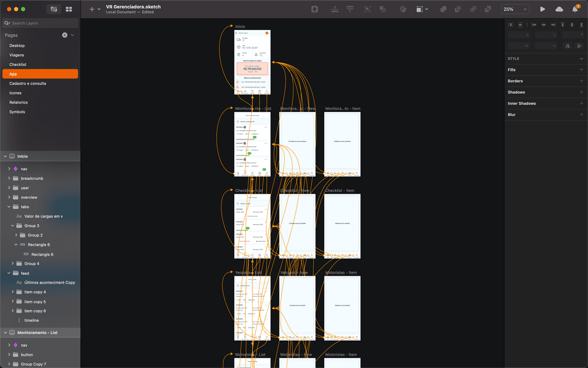The image size is (588, 368).
Task: Open the zoom level 25% dropdown
Action: tap(515, 9)
